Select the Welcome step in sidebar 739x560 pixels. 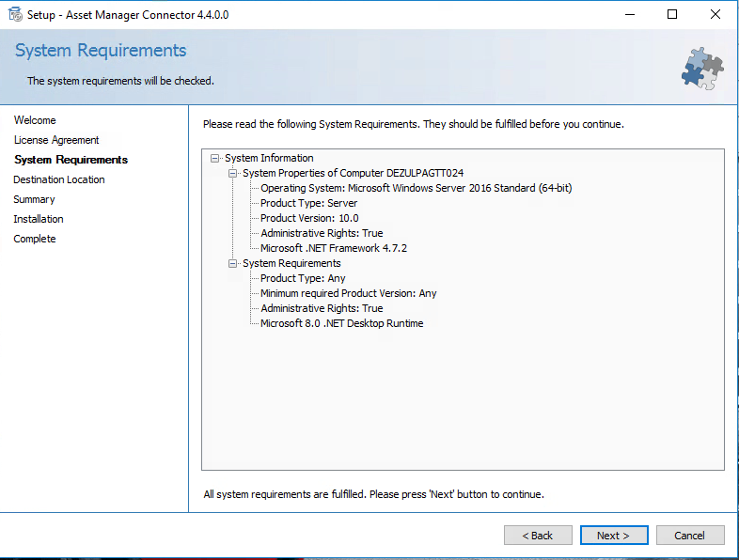[35, 120]
